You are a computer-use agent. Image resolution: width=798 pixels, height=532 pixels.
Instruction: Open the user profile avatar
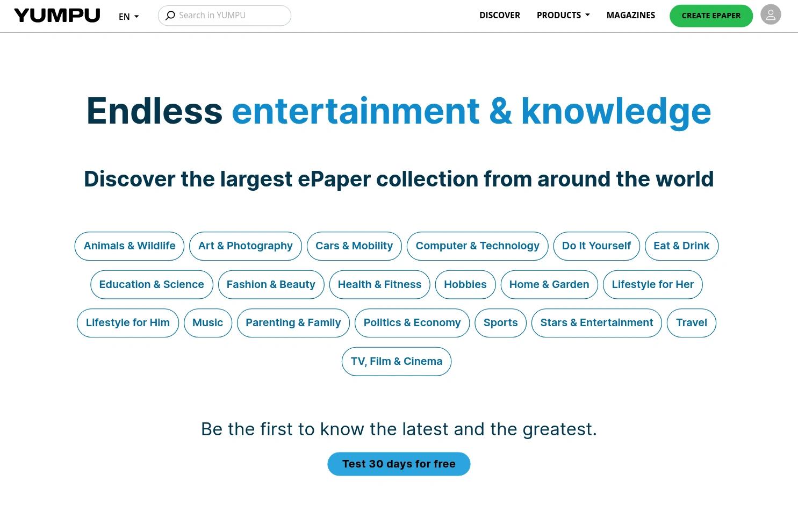point(770,15)
